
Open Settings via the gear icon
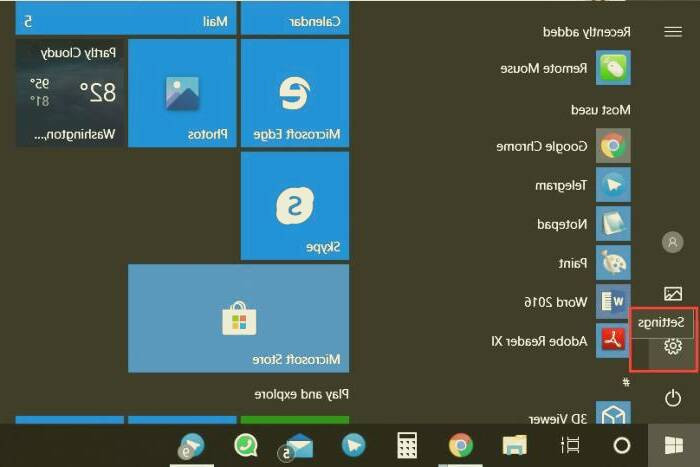[673, 347]
